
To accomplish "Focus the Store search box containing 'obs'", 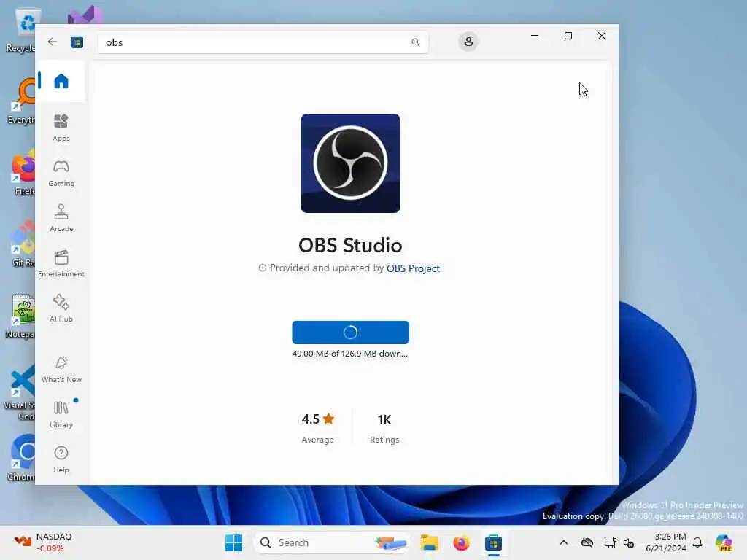I will [x=263, y=42].
